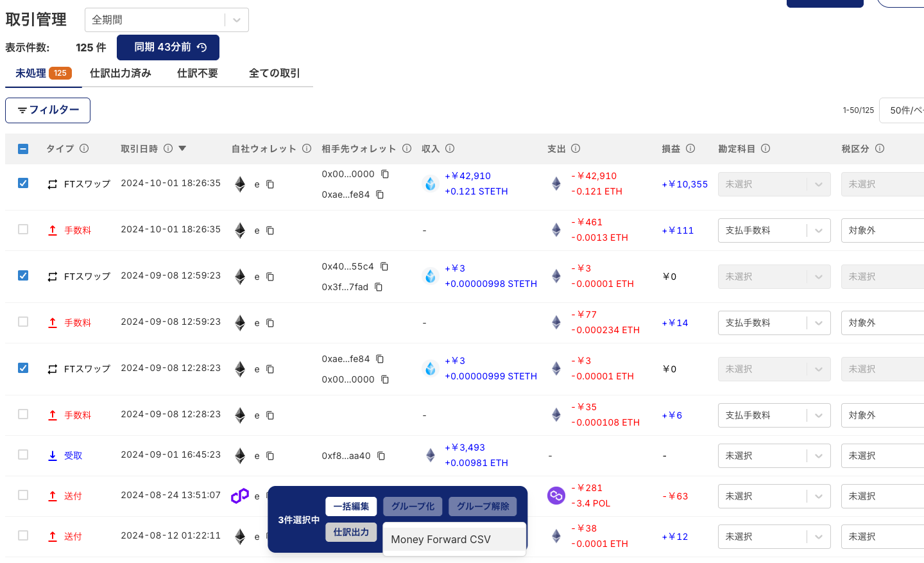Check the 受取 2024-09-01 row checkbox
Image resolution: width=924 pixels, height=563 pixels.
23,455
